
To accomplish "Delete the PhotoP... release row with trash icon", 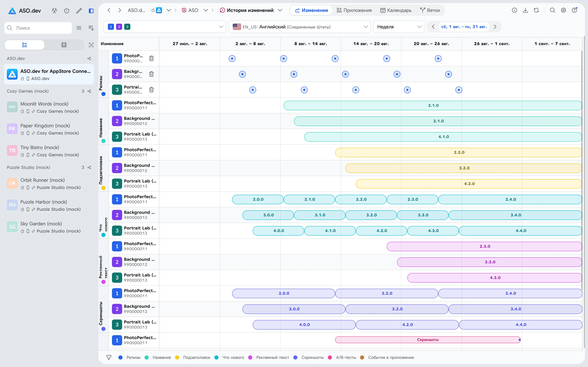I will click(151, 58).
